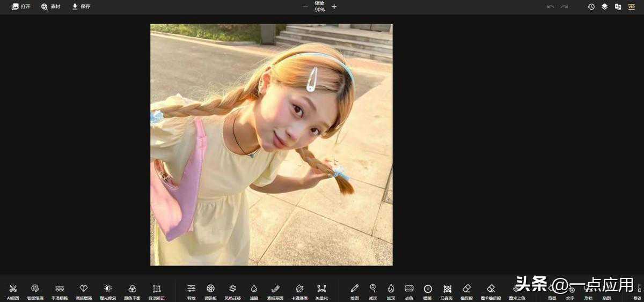Apply 曝光修复 exposure repair
644x302 pixels.
point(108,292)
